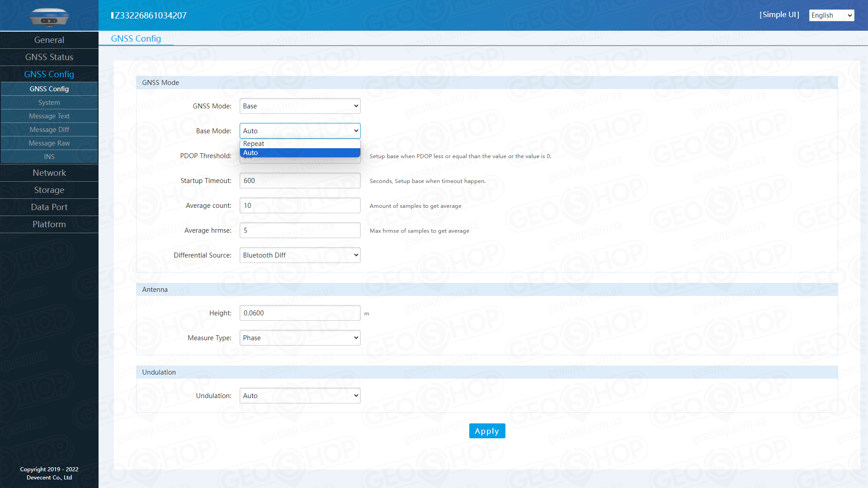Go to the Network menu section

pyautogui.click(x=49, y=173)
